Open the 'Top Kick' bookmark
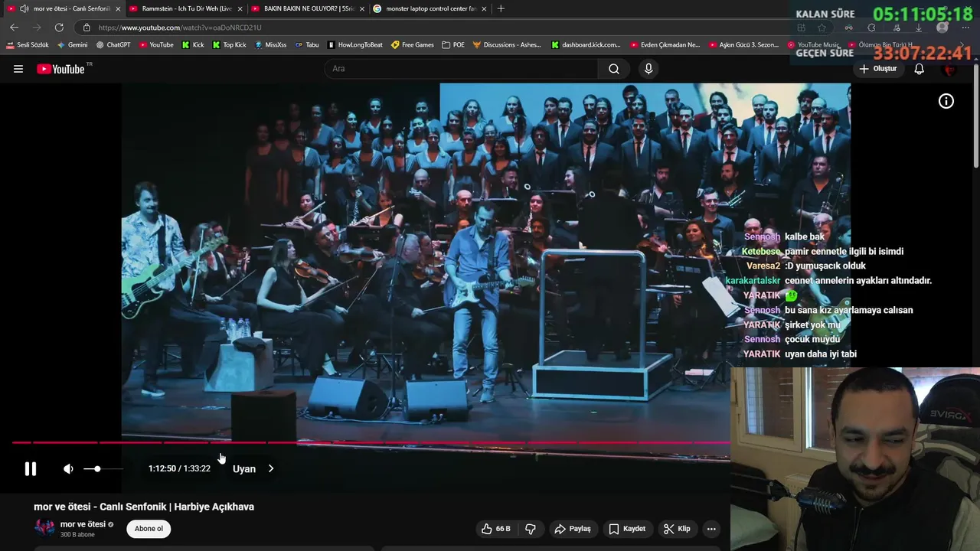Image resolution: width=980 pixels, height=551 pixels. (230, 45)
